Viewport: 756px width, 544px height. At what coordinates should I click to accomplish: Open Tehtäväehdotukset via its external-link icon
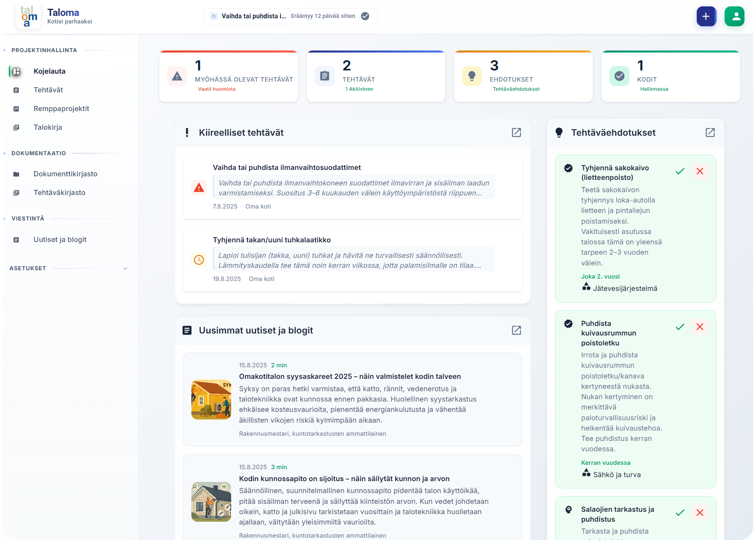[x=710, y=133]
